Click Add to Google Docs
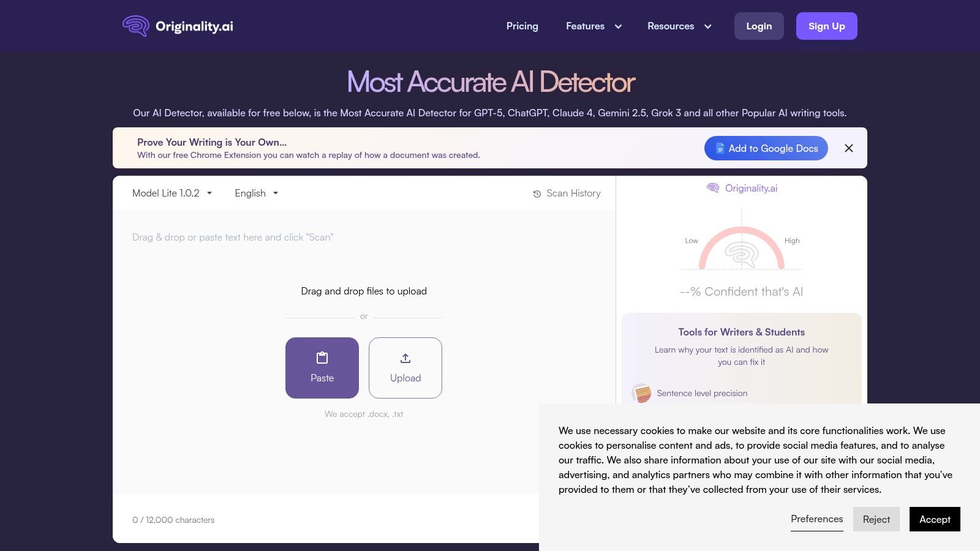The image size is (980, 551). tap(766, 148)
